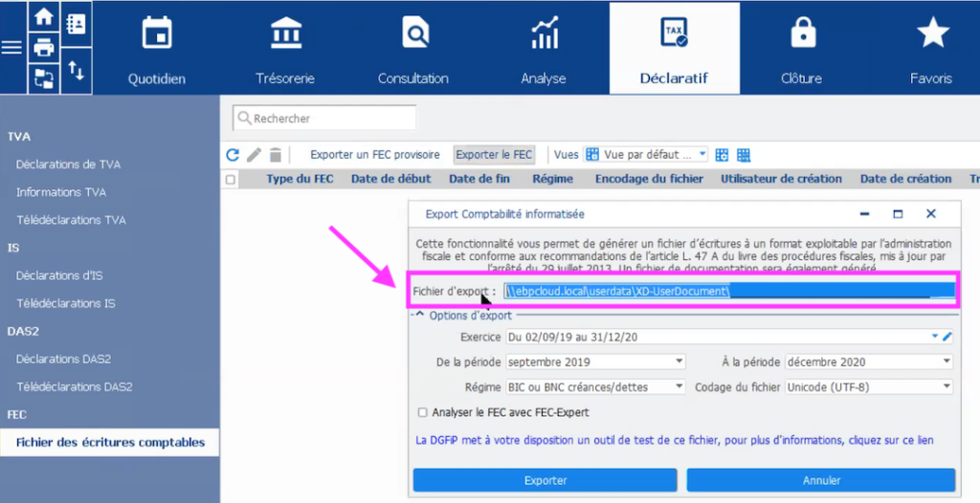Sort by Date de création column

pyautogui.click(x=905, y=179)
